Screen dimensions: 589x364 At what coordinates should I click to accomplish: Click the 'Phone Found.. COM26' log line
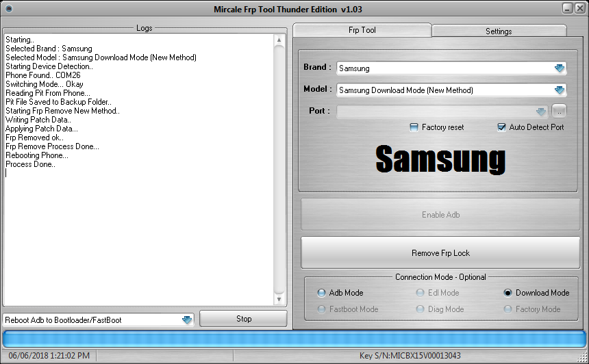click(x=43, y=75)
